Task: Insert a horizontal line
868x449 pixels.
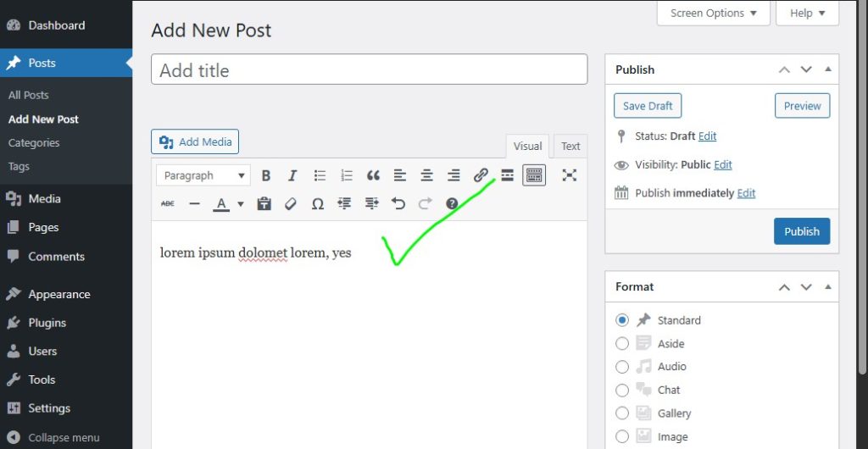Action: click(x=194, y=204)
